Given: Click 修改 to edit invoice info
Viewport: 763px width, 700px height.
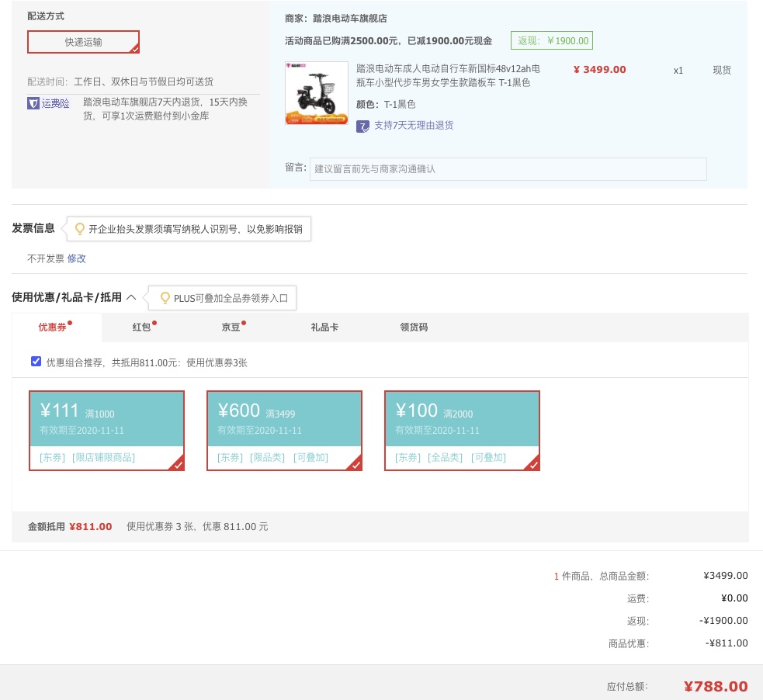Looking at the screenshot, I should click(x=76, y=258).
